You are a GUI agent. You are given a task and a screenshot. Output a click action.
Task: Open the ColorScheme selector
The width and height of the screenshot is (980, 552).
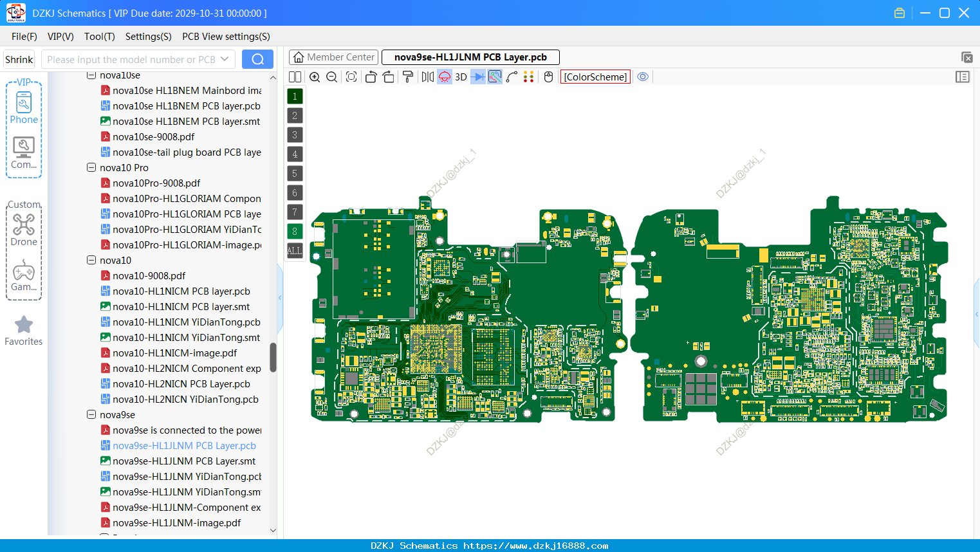[595, 77]
